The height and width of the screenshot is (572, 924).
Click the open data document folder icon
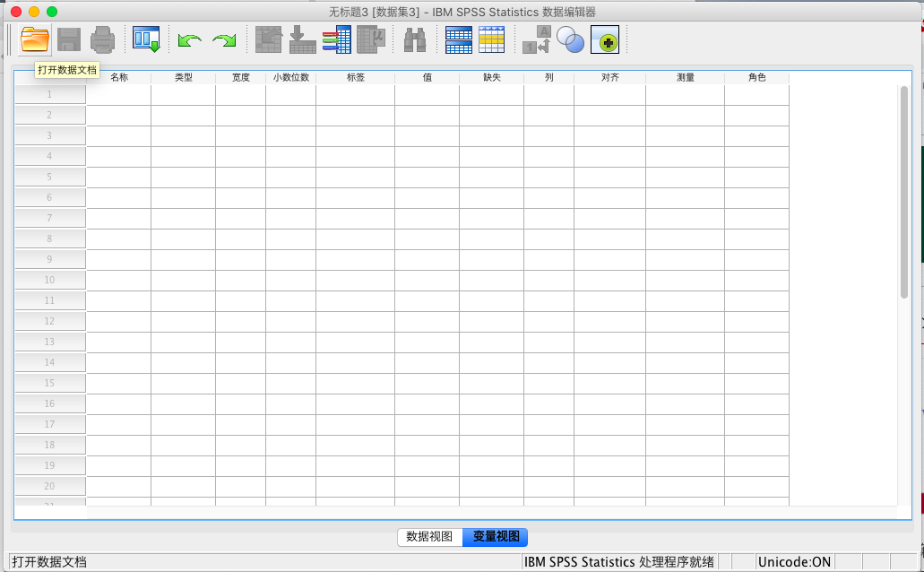coord(35,39)
